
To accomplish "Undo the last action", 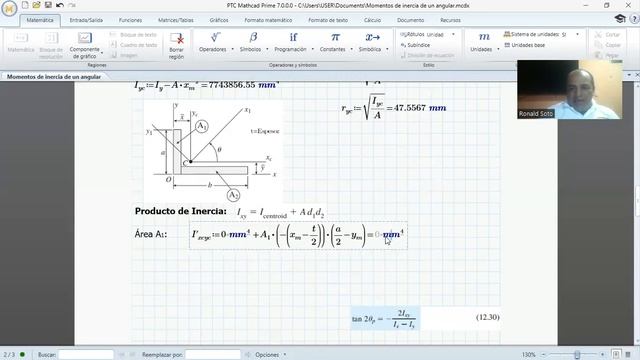I will pos(60,5).
